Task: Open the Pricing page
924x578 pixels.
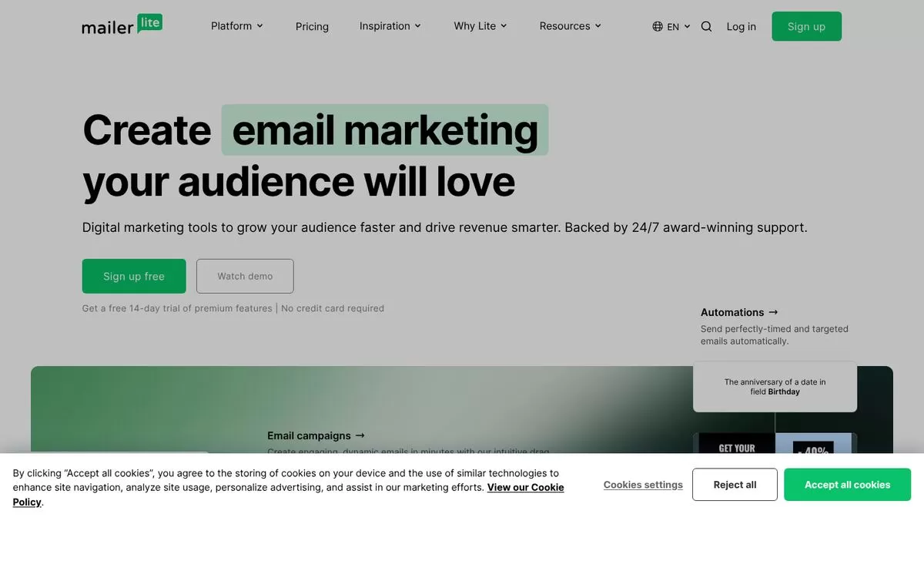Action: click(312, 26)
